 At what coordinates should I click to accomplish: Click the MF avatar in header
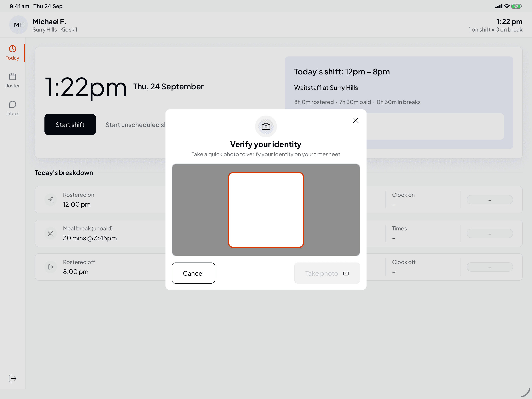18,25
